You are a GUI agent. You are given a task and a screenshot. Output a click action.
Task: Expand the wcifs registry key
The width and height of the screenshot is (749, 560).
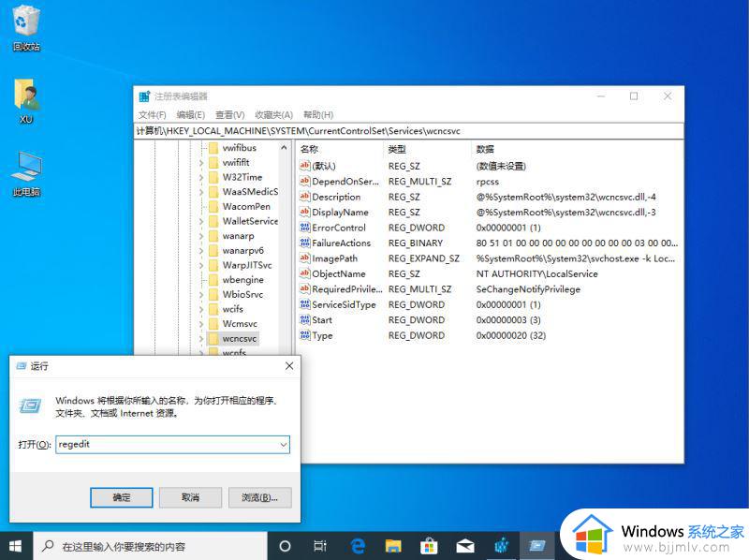pos(201,310)
